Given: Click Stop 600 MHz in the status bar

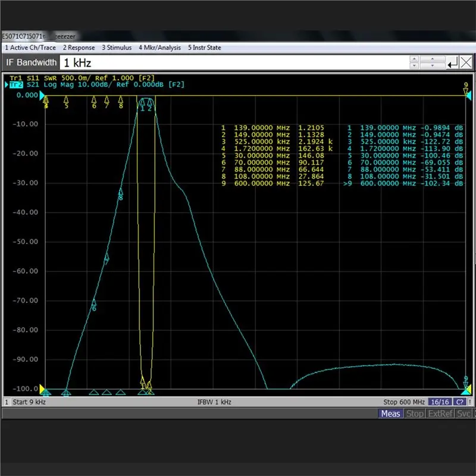Looking at the screenshot, I should click(403, 402).
